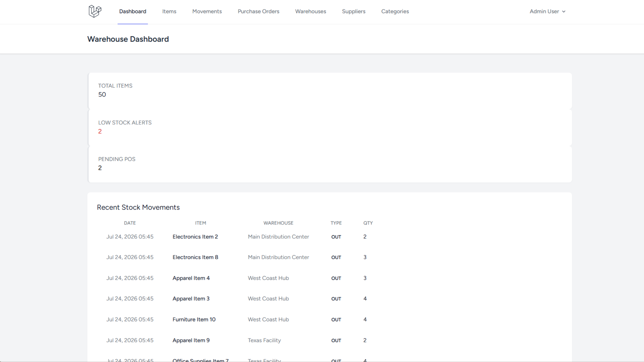644x362 pixels.
Task: Click OUT type for Electronics Item 2
Action: tap(336, 237)
